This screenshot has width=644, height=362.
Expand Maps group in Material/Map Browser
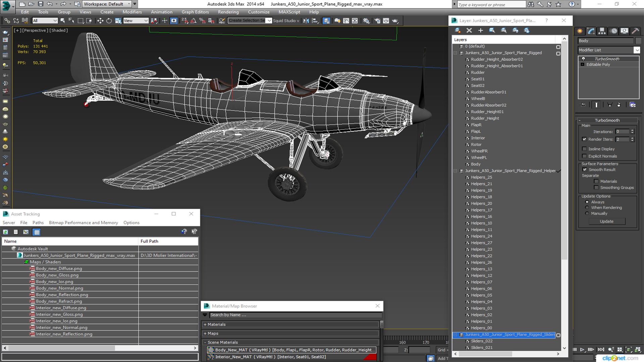(205, 334)
